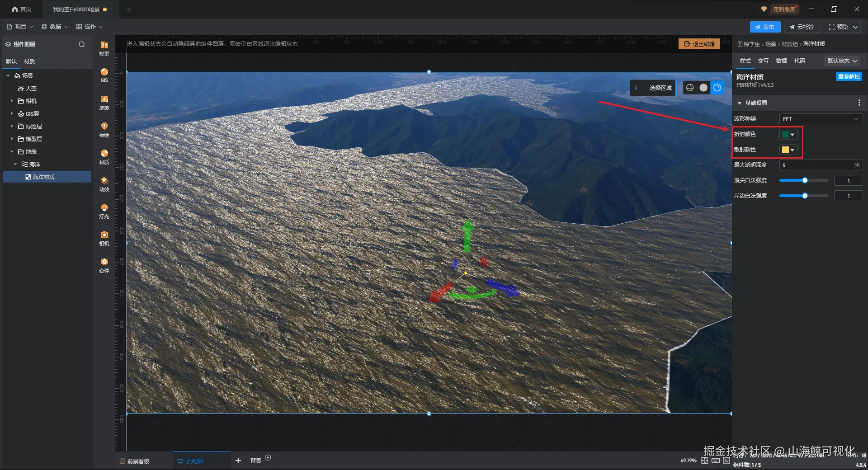Click the diamond icon before 定制服务

tap(764, 9)
